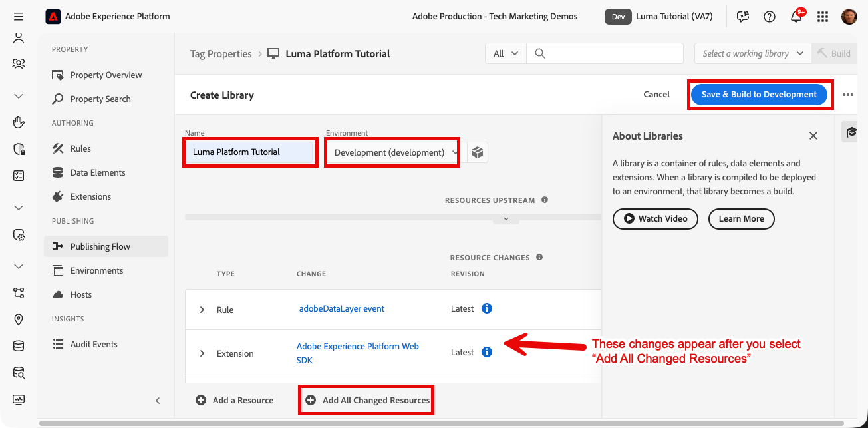Image resolution: width=868 pixels, height=428 pixels.
Task: Open Select a working library dropdown
Action: point(753,53)
